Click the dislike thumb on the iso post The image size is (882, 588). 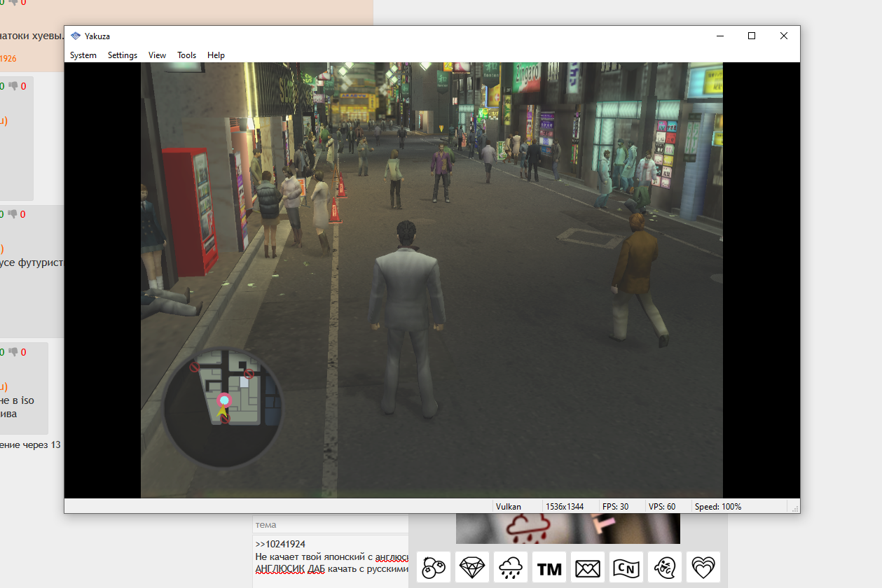point(13,352)
